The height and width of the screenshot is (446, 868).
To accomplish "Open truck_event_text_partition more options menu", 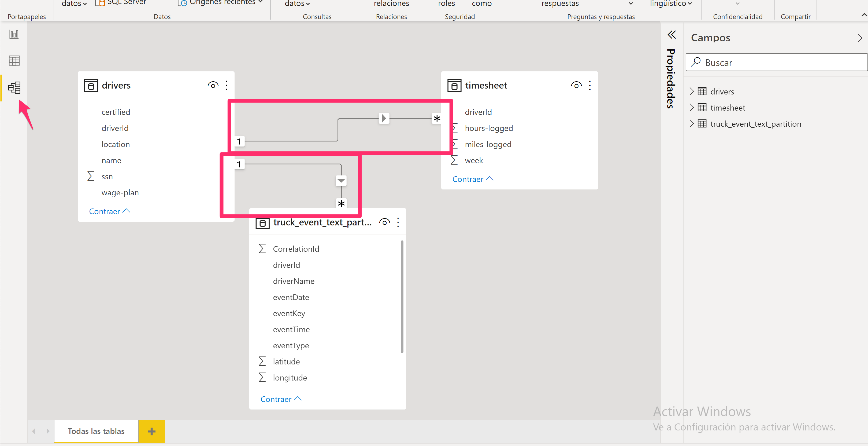I will click(x=398, y=222).
